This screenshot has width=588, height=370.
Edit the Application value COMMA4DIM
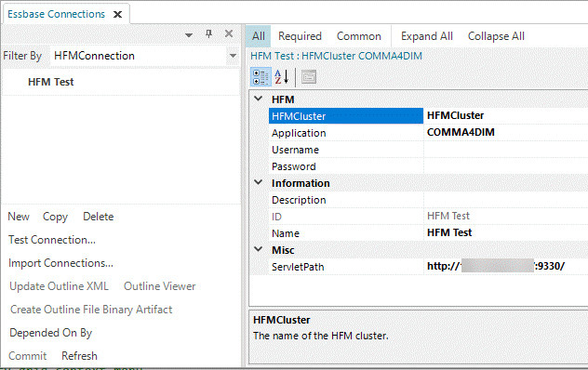point(505,132)
